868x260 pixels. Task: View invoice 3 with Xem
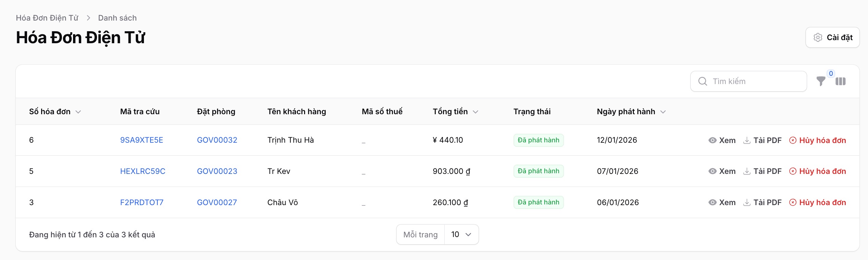click(x=722, y=202)
